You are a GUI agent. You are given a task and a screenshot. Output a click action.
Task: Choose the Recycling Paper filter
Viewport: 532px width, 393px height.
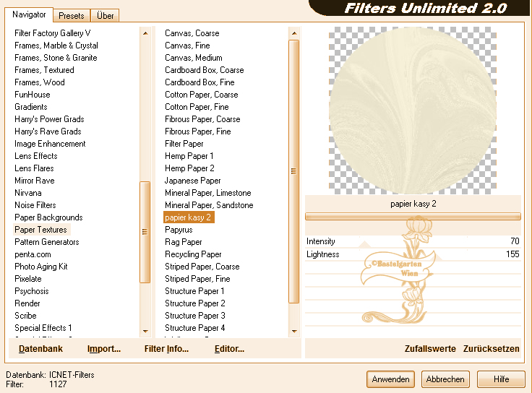(x=193, y=254)
